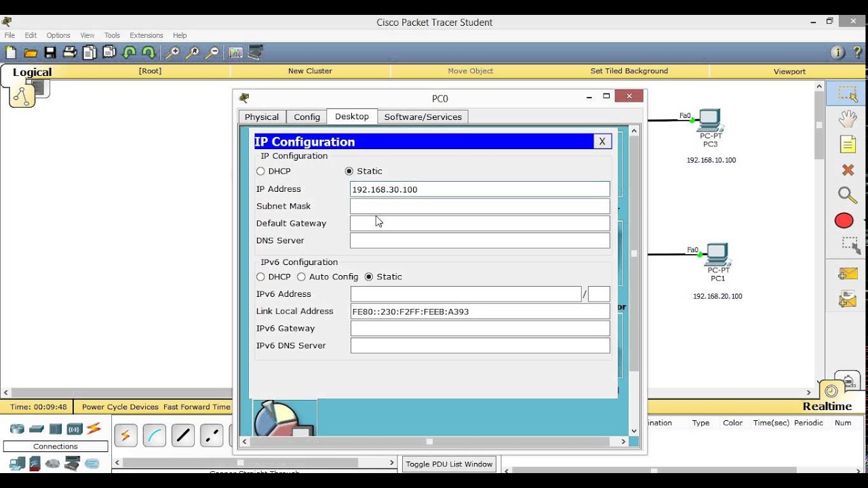Close IP Configuration with X button
Screen dimensions: 868x488
point(601,142)
